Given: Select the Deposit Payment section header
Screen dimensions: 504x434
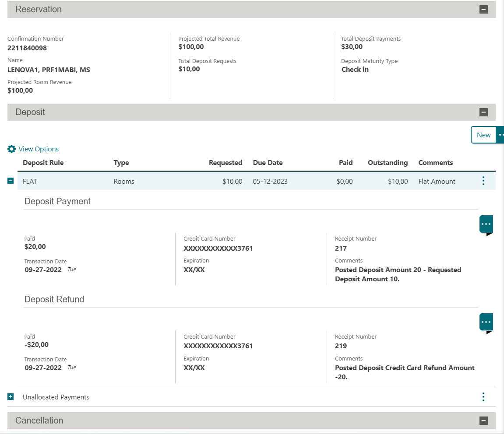Looking at the screenshot, I should tap(57, 201).
